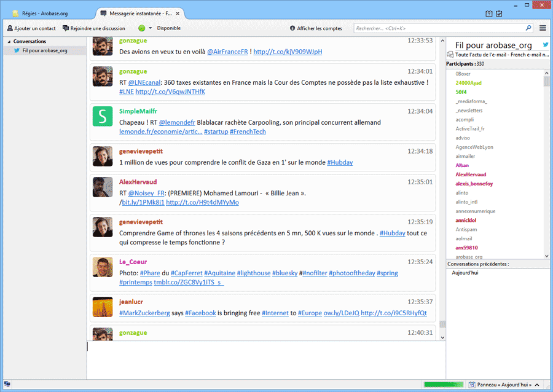This screenshot has width=553, height=392.
Task: Click the Twitter icon in the Conversations list
Action: pyautogui.click(x=17, y=50)
